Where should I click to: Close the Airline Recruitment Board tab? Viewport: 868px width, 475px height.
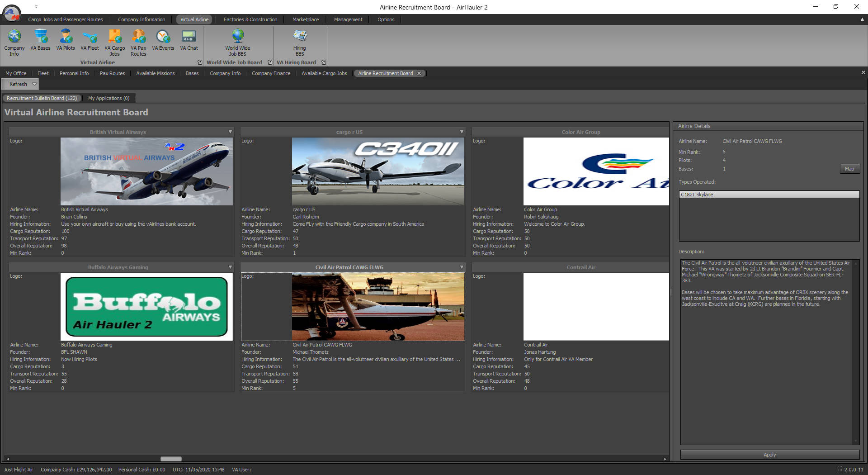[419, 73]
